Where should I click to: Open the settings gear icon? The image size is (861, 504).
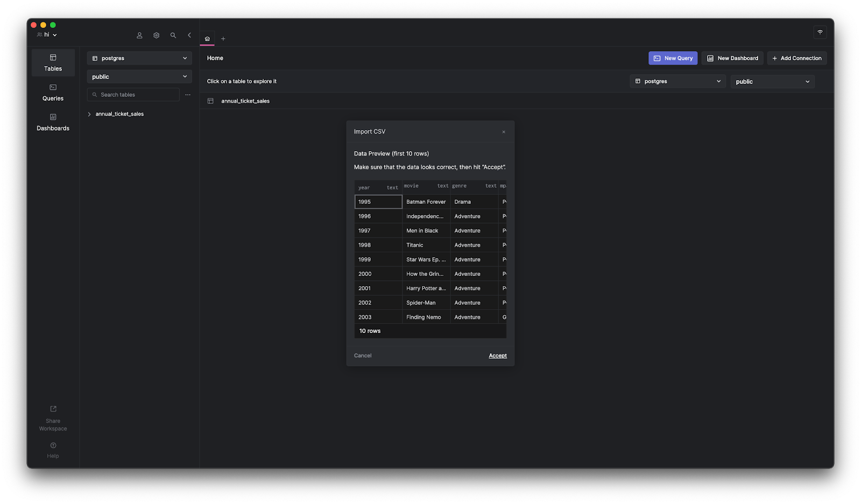click(x=157, y=36)
